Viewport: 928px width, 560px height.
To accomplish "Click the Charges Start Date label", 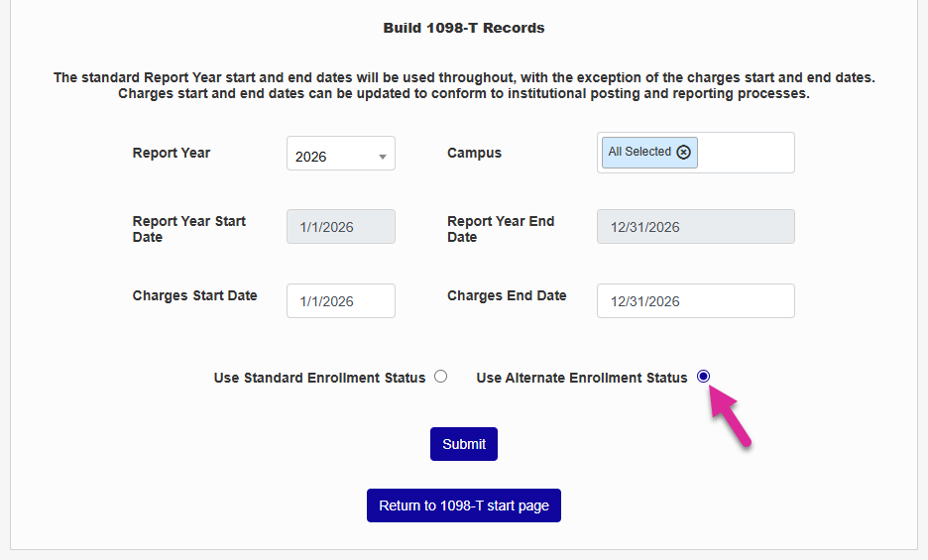I will pyautogui.click(x=194, y=295).
